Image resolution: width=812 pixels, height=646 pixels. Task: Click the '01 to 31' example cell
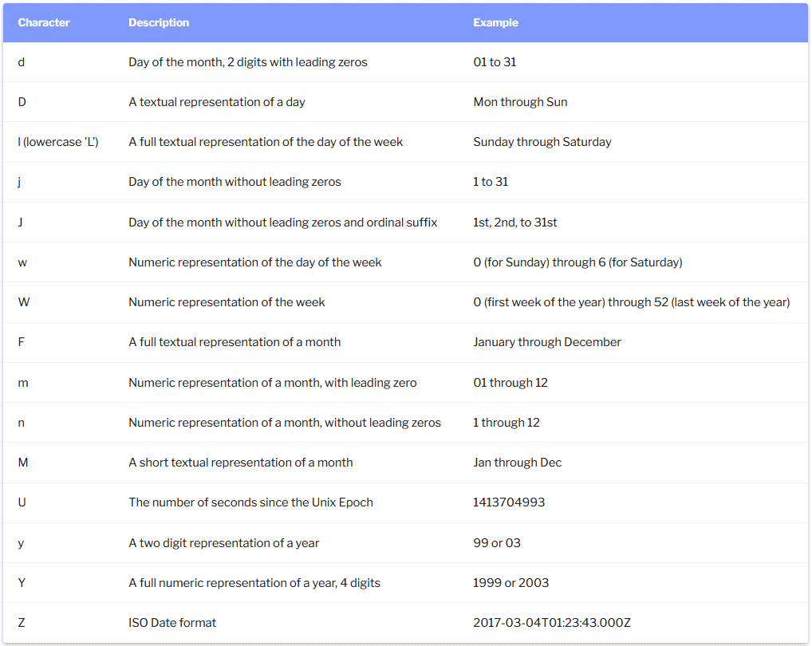pos(495,61)
